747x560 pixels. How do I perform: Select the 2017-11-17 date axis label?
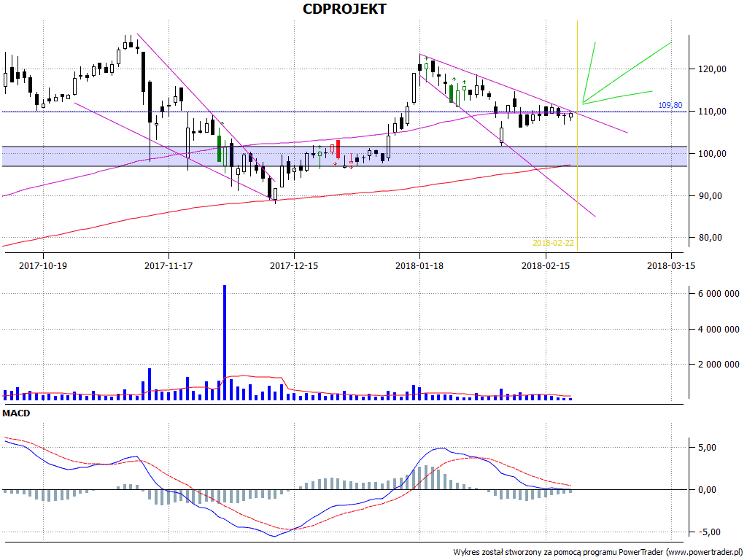[x=169, y=265]
